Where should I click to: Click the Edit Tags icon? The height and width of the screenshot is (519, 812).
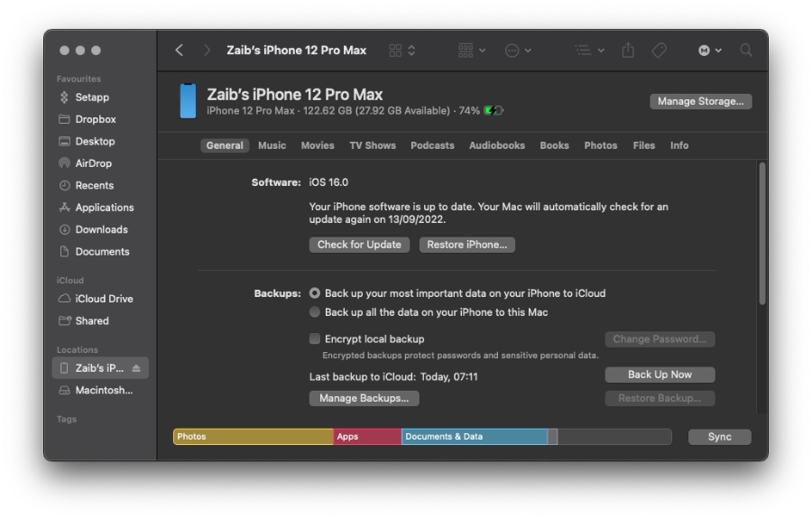(x=659, y=51)
